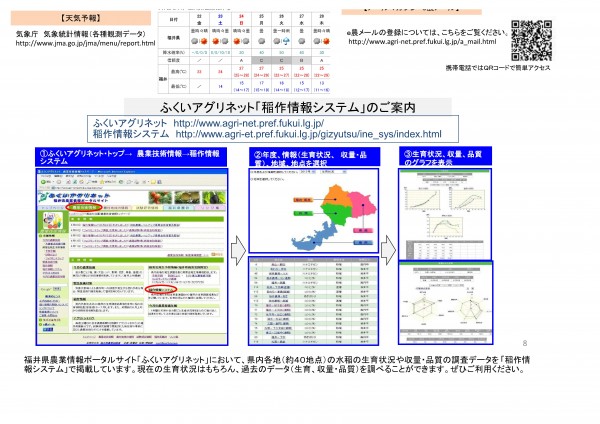Screen dimensions: 600x424
Task: Click the sun icon in 日 forecast column
Action: coord(237,41)
